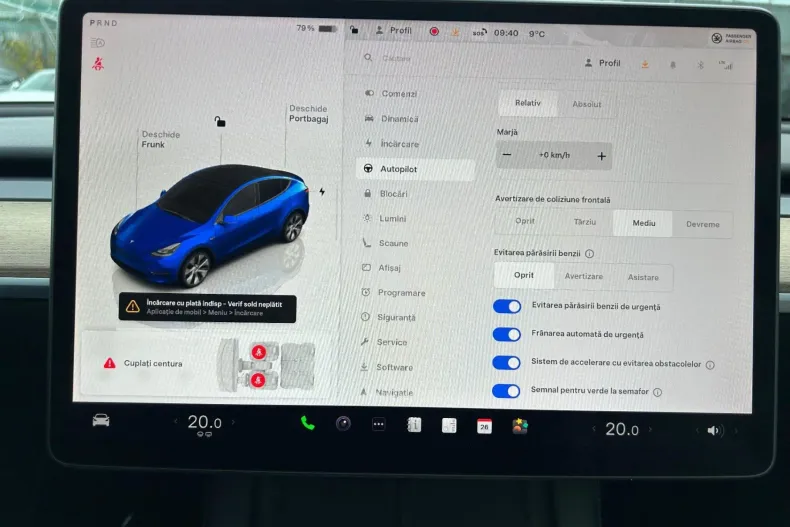This screenshot has width=790, height=527.
Task: Lower passenger temperature with left arrow
Action: point(594,429)
